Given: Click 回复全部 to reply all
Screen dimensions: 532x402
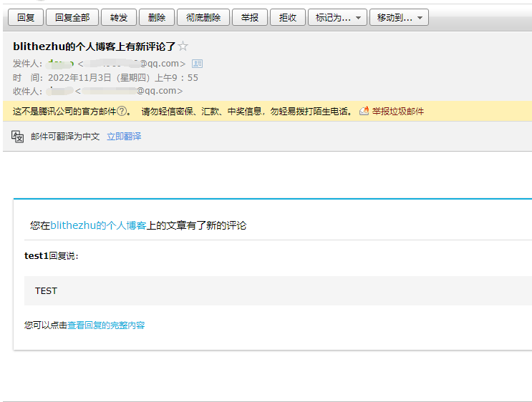Looking at the screenshot, I should click(x=72, y=17).
